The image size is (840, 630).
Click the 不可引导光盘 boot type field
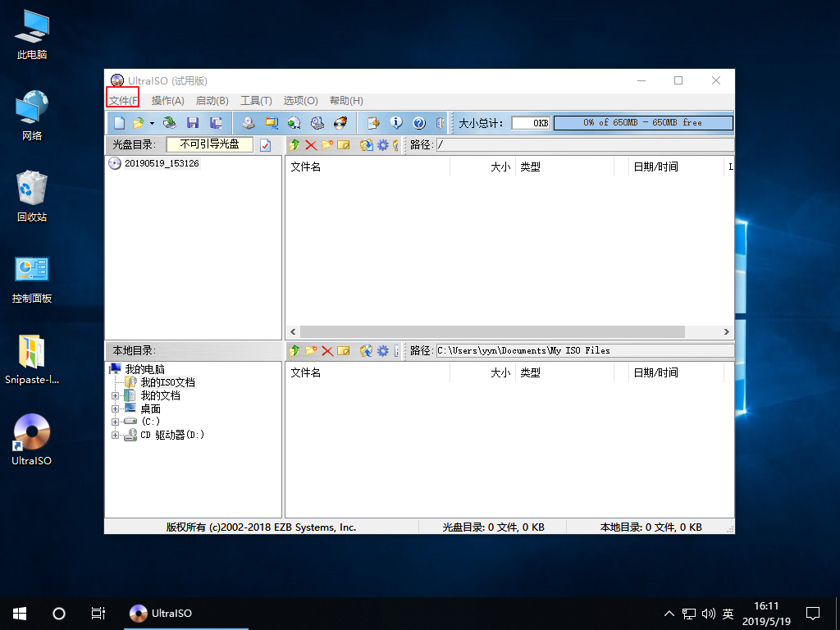tap(209, 144)
